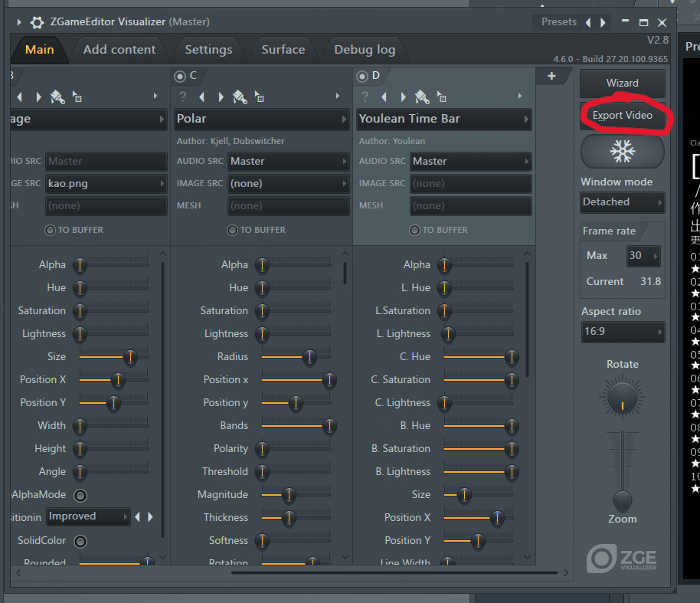Open the Window mode Detached dropdown

click(x=623, y=202)
